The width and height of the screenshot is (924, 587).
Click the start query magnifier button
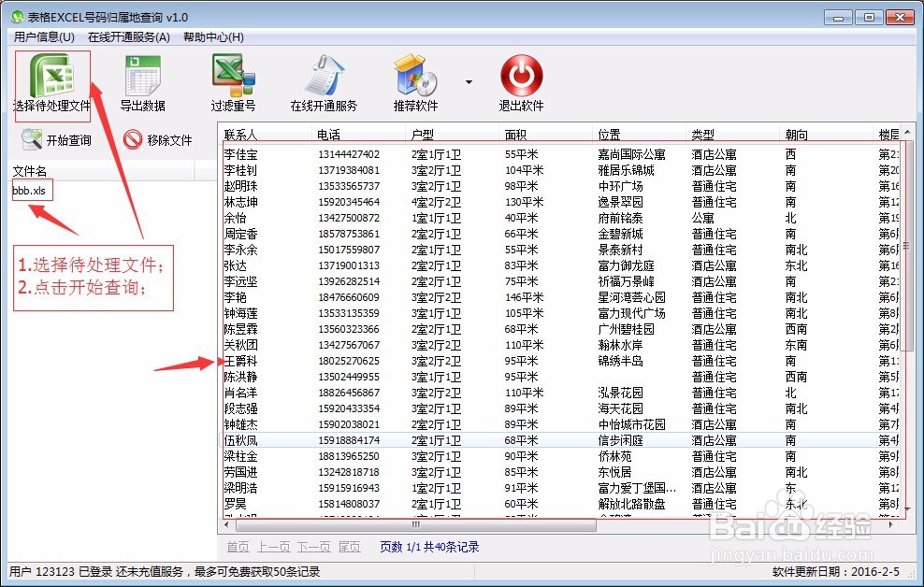coord(56,139)
